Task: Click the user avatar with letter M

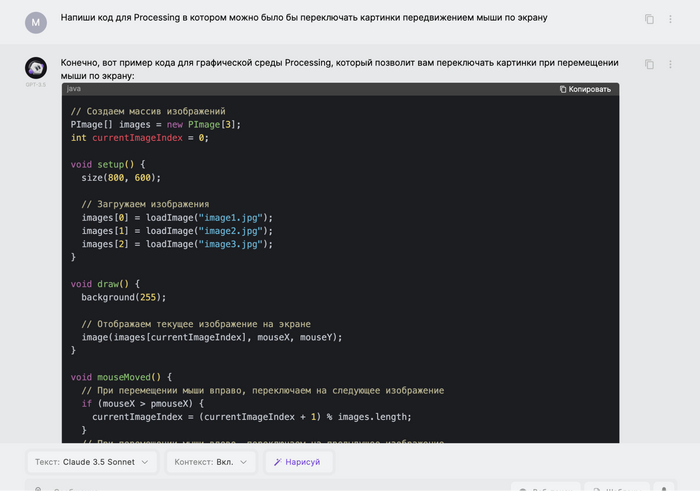Action: (x=36, y=22)
